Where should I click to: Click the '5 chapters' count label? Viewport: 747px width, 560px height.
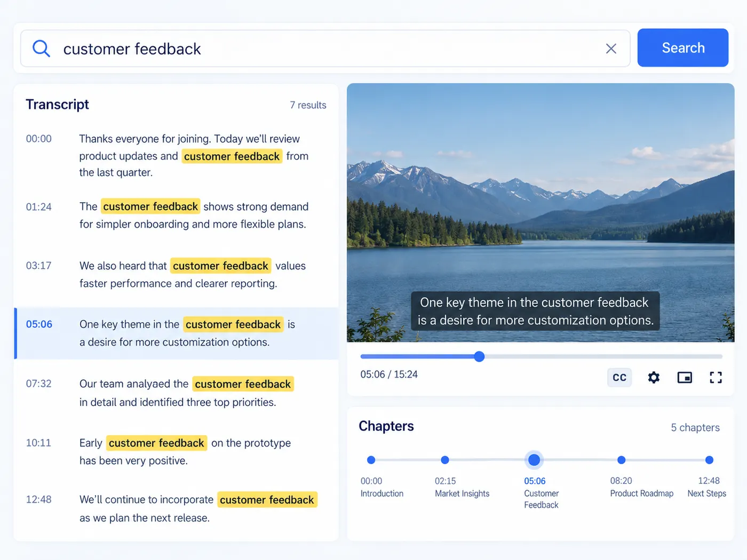[695, 428]
